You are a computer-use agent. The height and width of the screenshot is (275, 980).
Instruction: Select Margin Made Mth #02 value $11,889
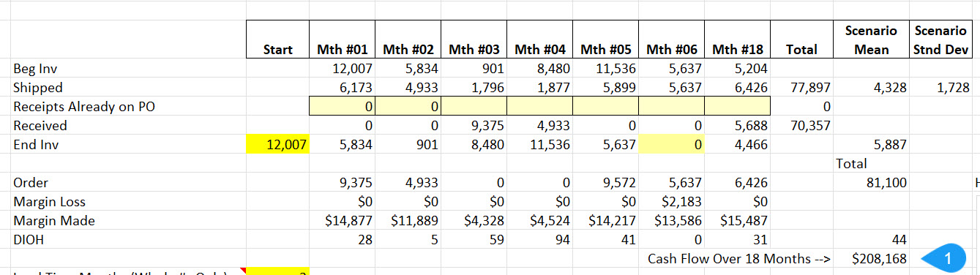click(408, 221)
